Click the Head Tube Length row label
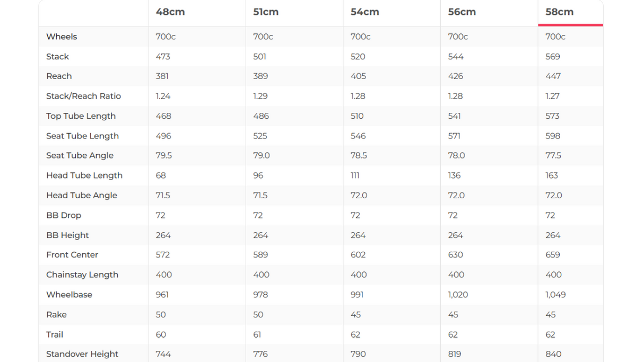Screen dimensions: 644x362 click(84, 175)
